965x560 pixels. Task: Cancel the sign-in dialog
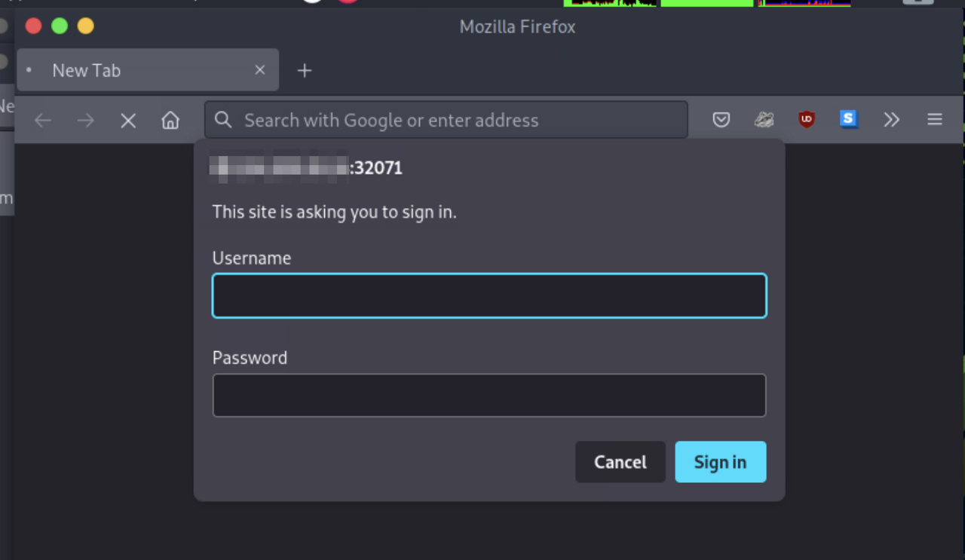click(x=620, y=461)
